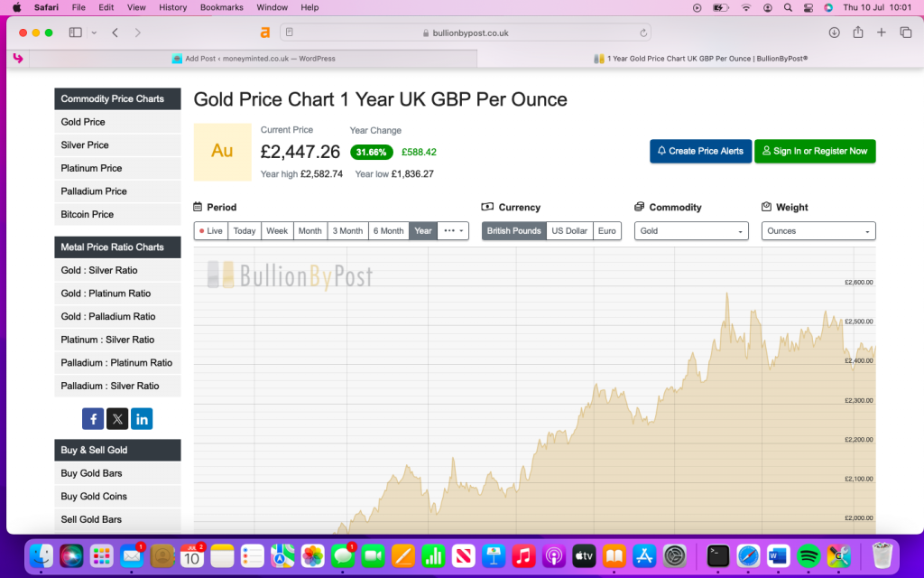The width and height of the screenshot is (924, 578).
Task: Switch currency to US Dollar
Action: click(569, 231)
